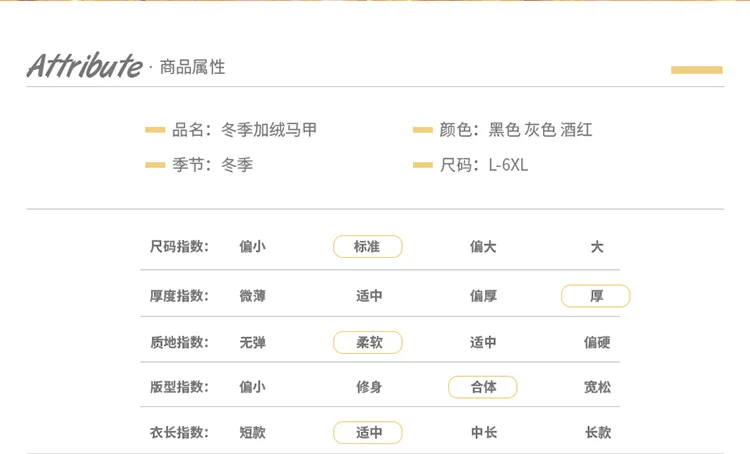Select the 无弹 texture option
This screenshot has width=750, height=454.
tap(252, 343)
